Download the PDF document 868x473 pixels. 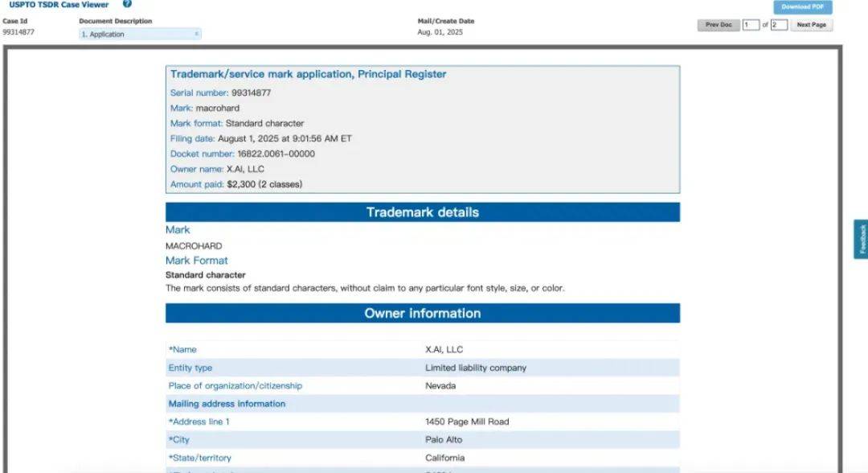[803, 6]
